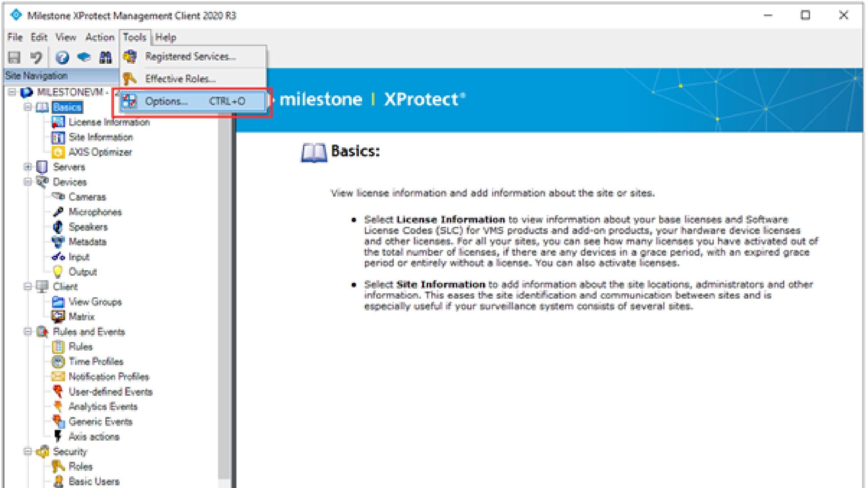Open the Help question-mark toolbar icon
Screen dimensions: 868x488
(x=62, y=57)
